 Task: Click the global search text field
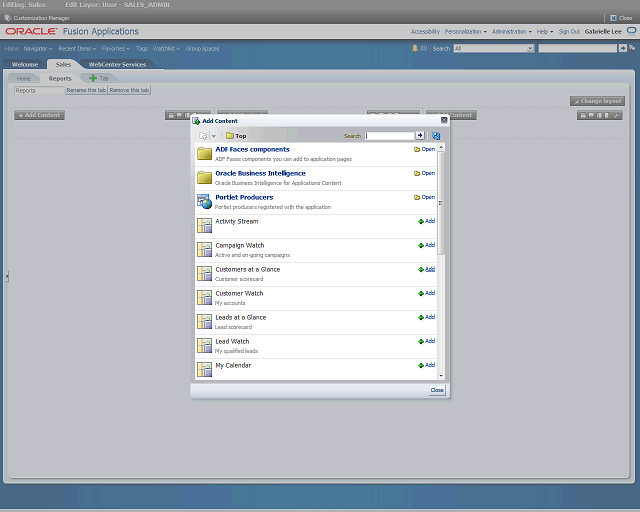click(578, 48)
